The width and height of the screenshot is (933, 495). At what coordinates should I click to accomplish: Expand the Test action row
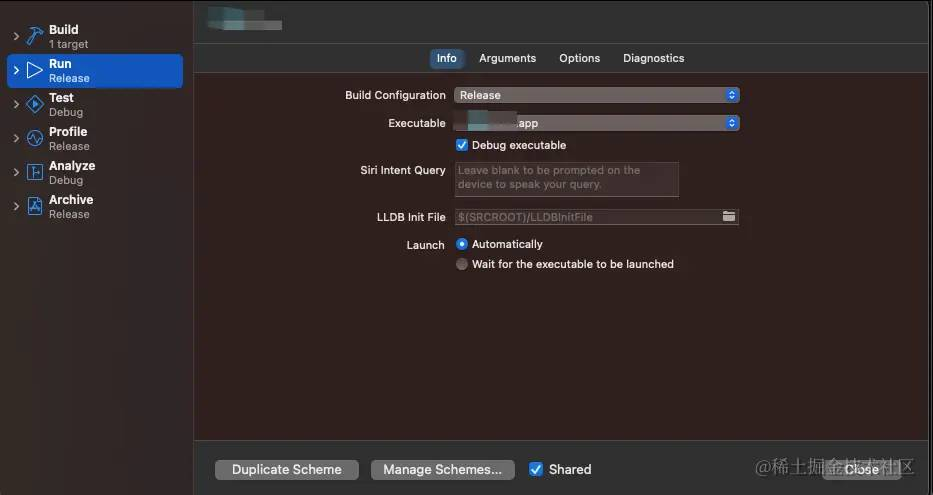coord(16,104)
